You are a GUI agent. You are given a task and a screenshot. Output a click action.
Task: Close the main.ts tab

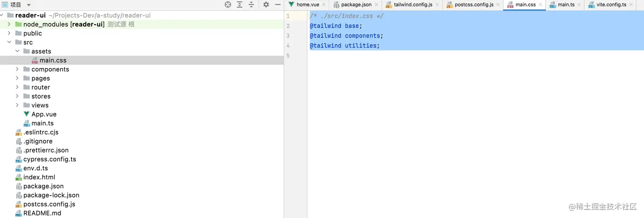click(579, 5)
